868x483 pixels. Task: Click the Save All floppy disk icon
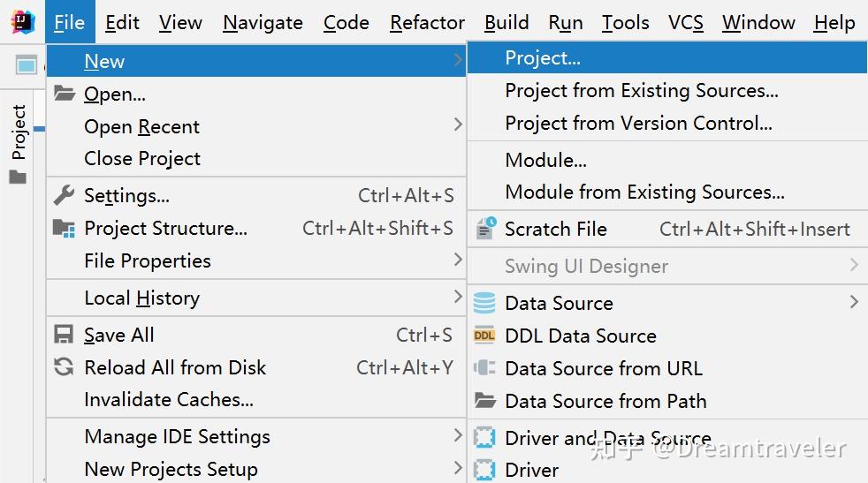(64, 335)
